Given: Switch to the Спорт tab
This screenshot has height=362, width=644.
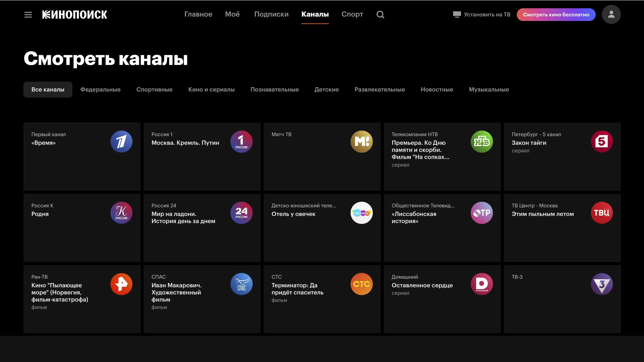Looking at the screenshot, I should tap(352, 14).
